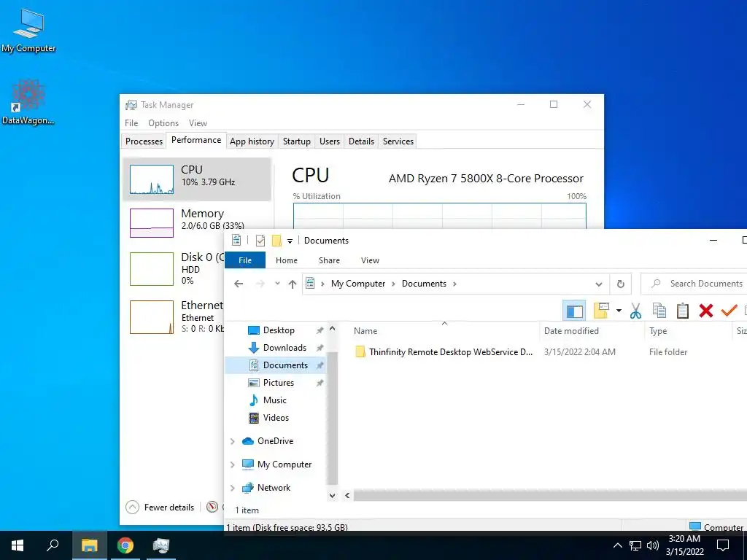Screen dimensions: 747x560
Task: Click the Up one level arrow
Action: (293, 284)
